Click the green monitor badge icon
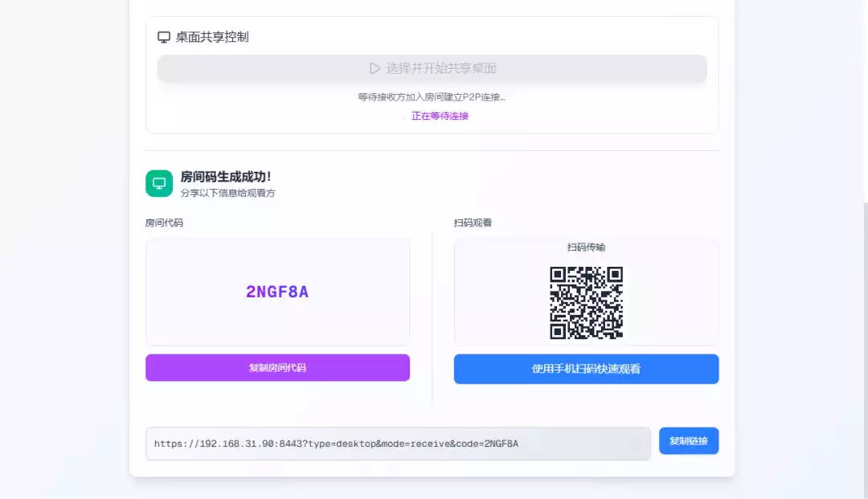Viewport: 868px width, 499px height. [159, 183]
